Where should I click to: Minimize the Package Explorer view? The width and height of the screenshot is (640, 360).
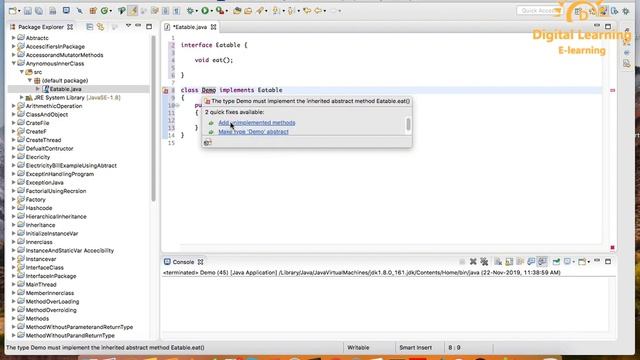point(138,26)
